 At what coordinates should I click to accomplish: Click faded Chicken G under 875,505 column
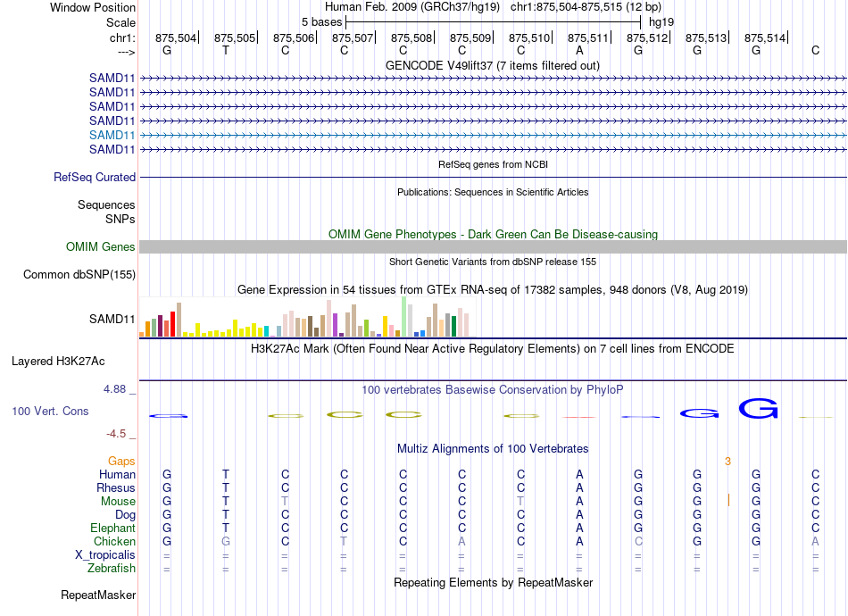(x=226, y=541)
